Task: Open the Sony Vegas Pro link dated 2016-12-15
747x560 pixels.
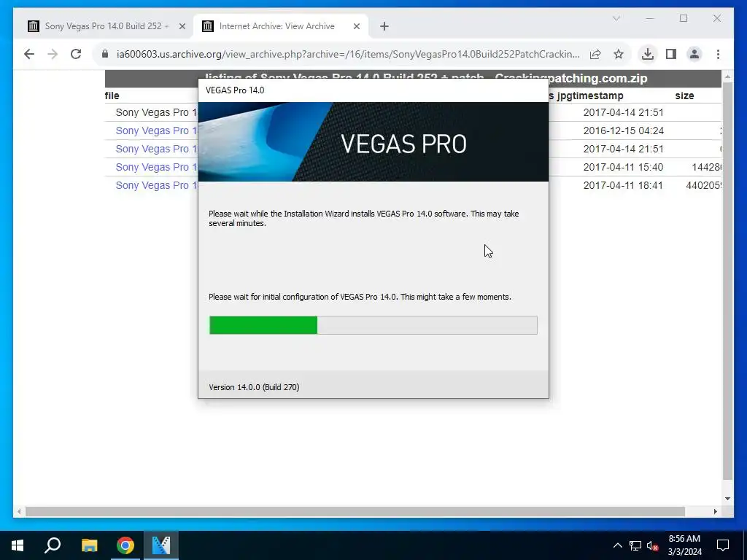Action: 156,131
